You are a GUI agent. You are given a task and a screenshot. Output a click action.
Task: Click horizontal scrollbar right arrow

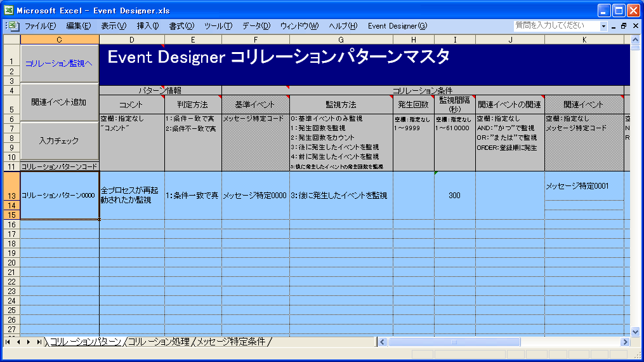pos(625,342)
